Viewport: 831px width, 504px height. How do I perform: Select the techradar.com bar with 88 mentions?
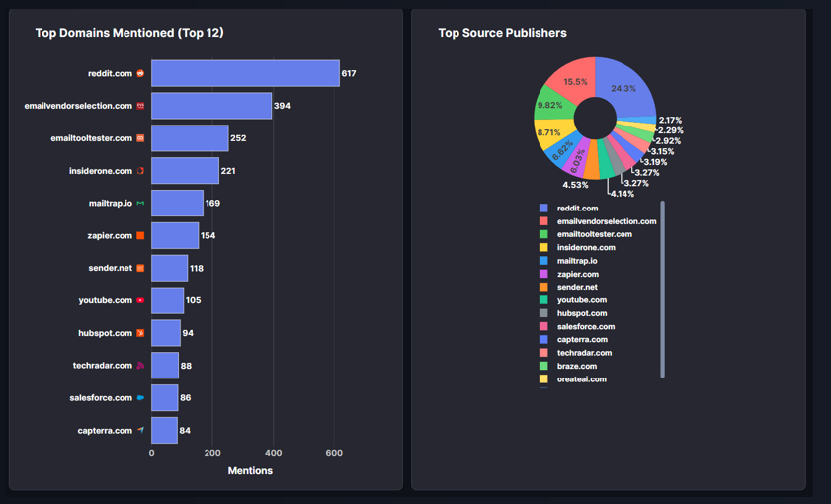point(165,365)
